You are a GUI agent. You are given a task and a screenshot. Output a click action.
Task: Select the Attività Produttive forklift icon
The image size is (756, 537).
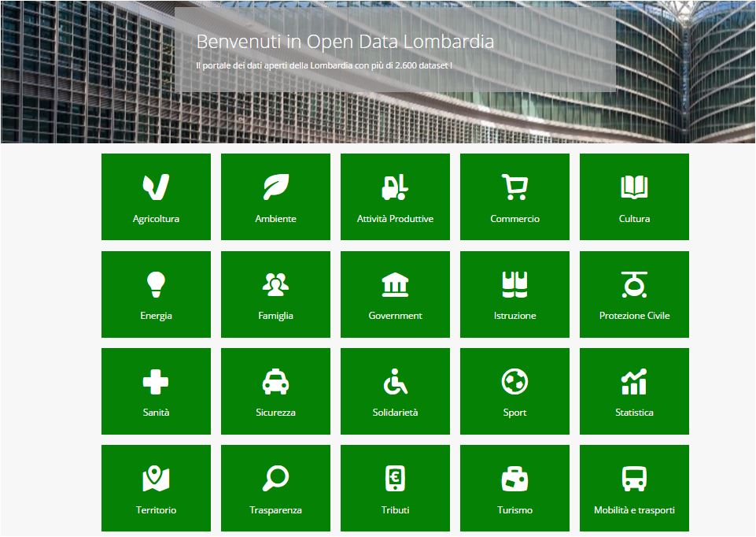pos(395,187)
